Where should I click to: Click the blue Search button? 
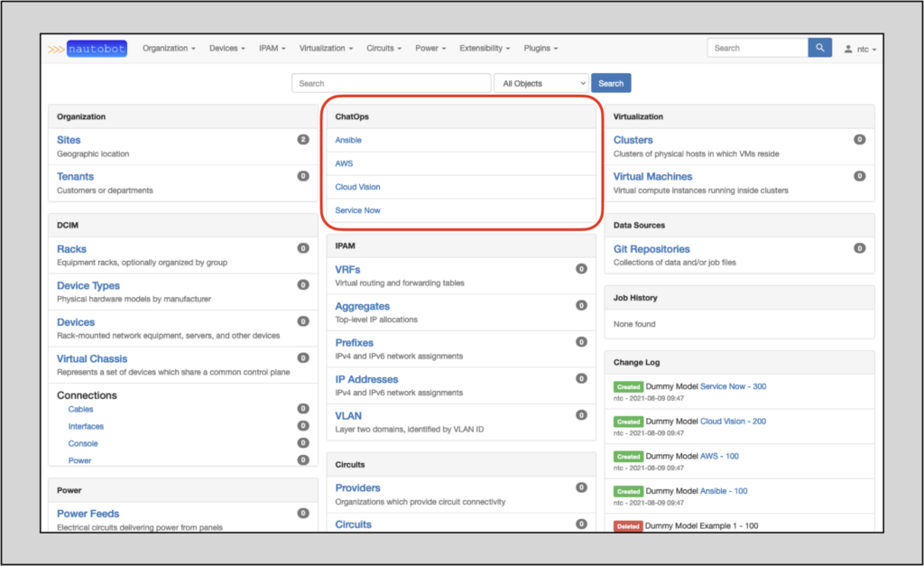tap(611, 83)
